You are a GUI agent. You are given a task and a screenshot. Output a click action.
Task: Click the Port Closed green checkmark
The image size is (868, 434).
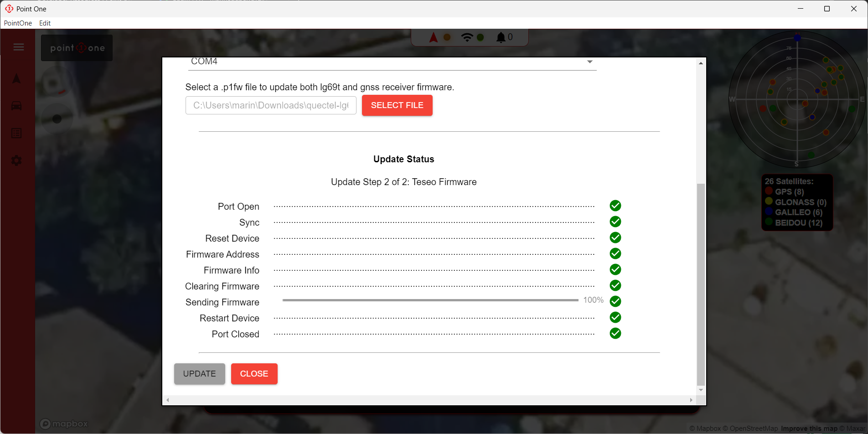click(x=615, y=333)
